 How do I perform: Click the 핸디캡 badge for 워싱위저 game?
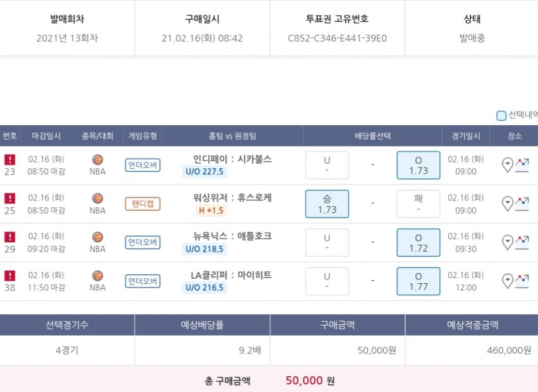pyautogui.click(x=142, y=204)
